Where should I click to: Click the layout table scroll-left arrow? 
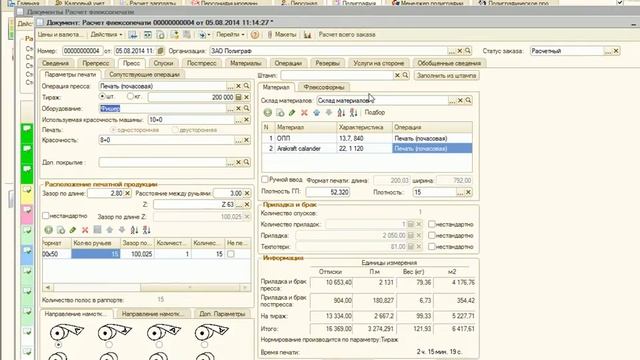pyautogui.click(x=48, y=288)
